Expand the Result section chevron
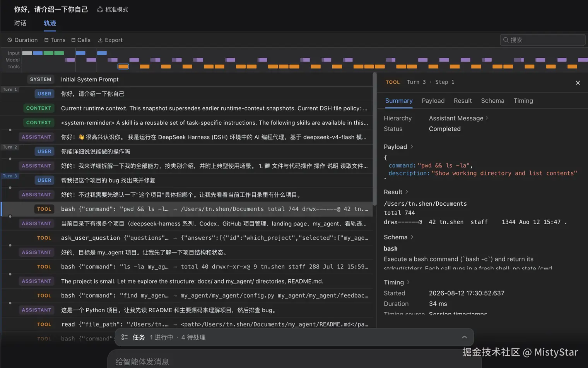This screenshot has width=588, height=368. pyautogui.click(x=407, y=192)
